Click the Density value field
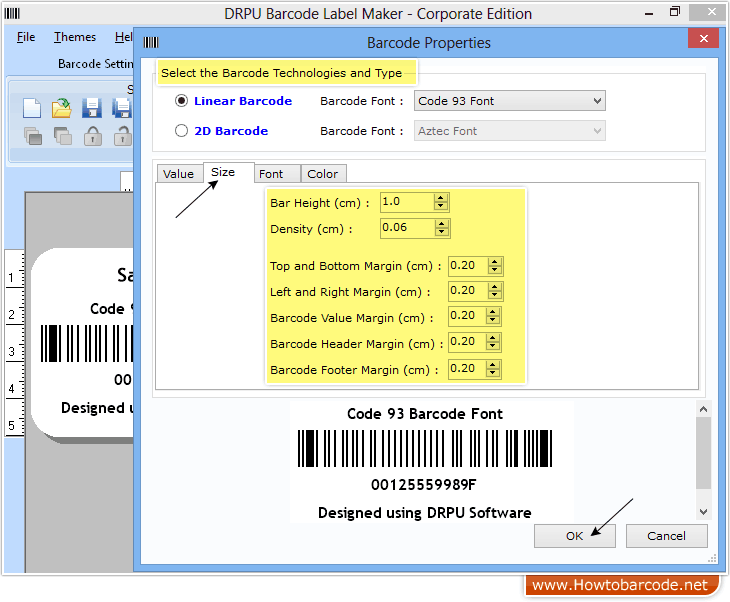 click(406, 228)
